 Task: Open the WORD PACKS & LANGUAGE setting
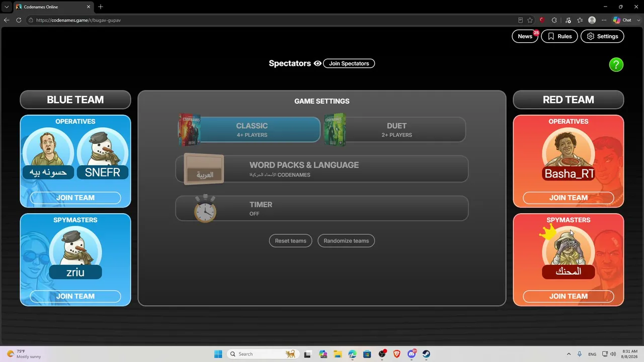[322, 169]
